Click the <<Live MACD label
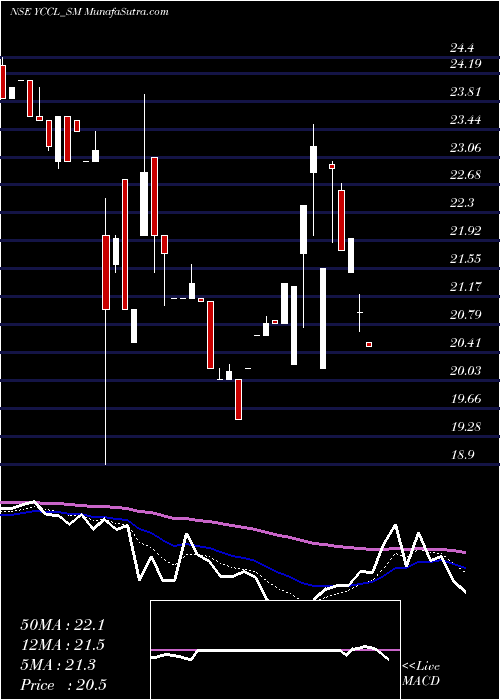The height and width of the screenshot is (700, 500). [x=421, y=674]
